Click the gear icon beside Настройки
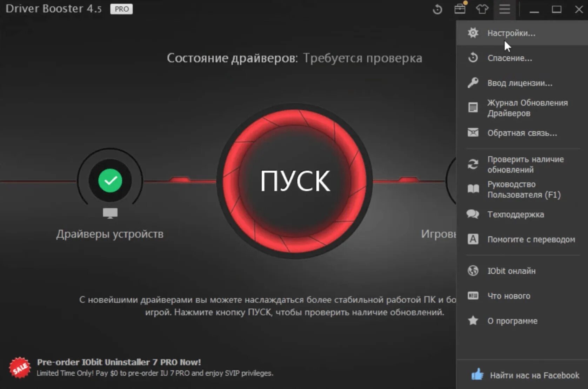The height and width of the screenshot is (389, 588). (473, 33)
